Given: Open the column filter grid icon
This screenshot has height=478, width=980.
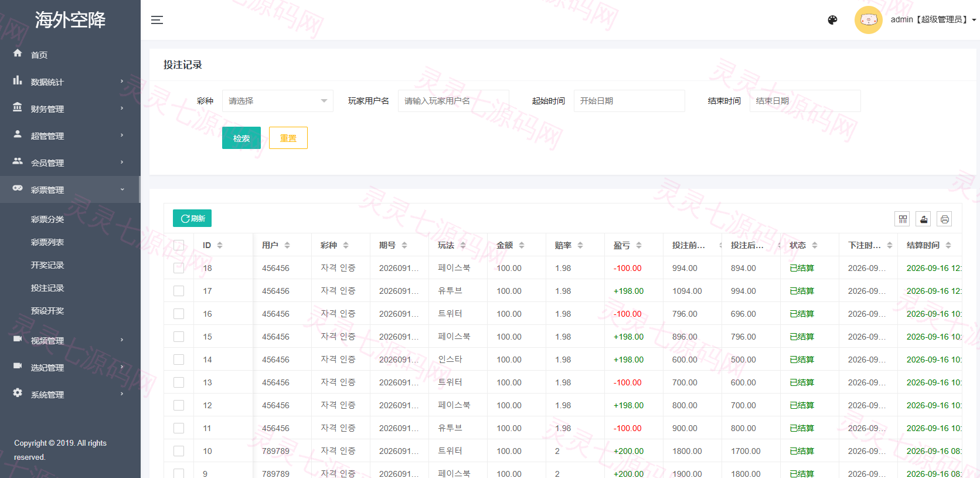Looking at the screenshot, I should (x=903, y=219).
